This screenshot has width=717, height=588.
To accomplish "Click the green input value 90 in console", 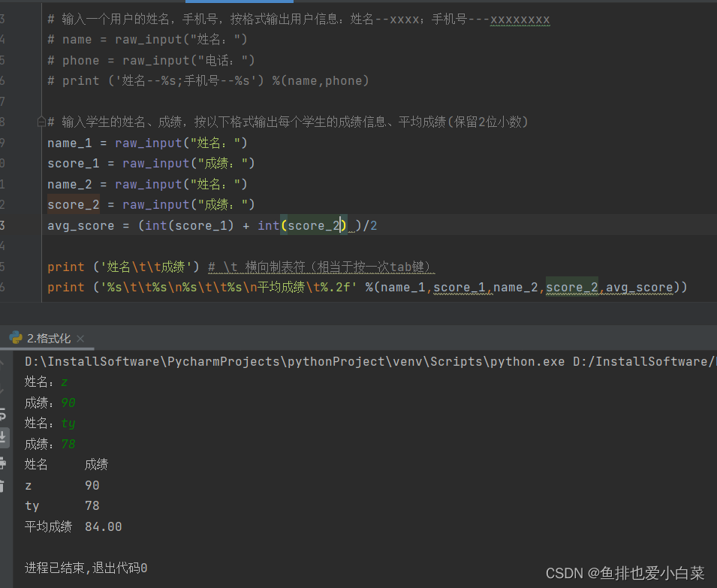I will 68,403.
